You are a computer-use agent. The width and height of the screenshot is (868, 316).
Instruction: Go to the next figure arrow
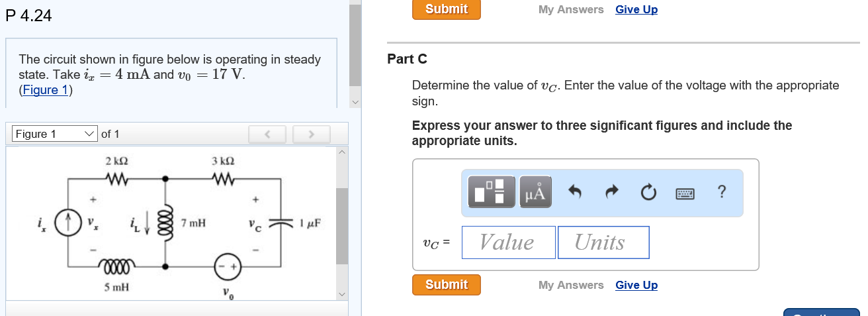pyautogui.click(x=311, y=134)
